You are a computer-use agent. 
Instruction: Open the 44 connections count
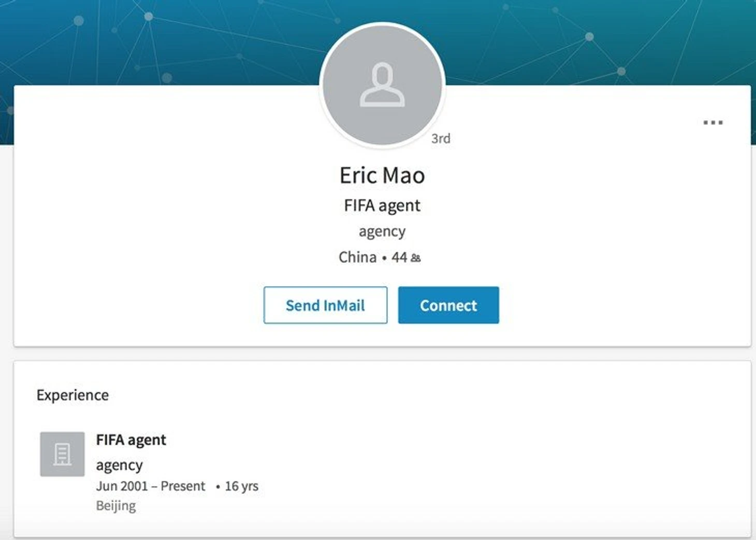click(x=399, y=257)
